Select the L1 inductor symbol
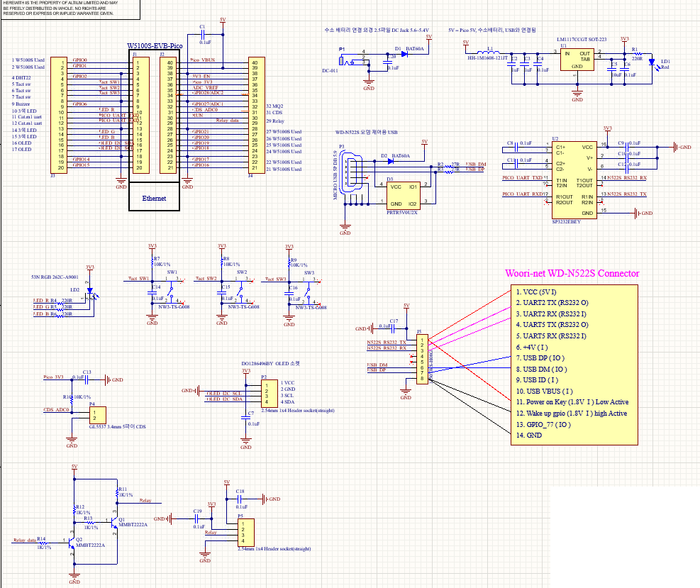Screen dimensions: 700x588 click(x=490, y=52)
